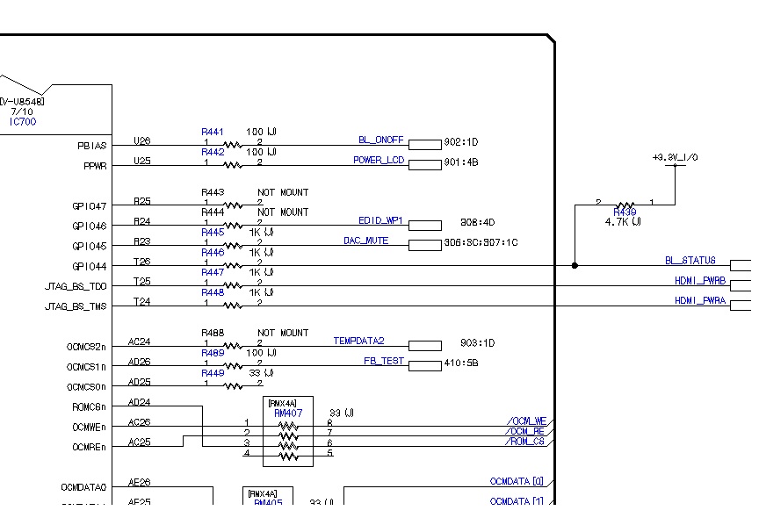Select the R448 resistor label

213,292
